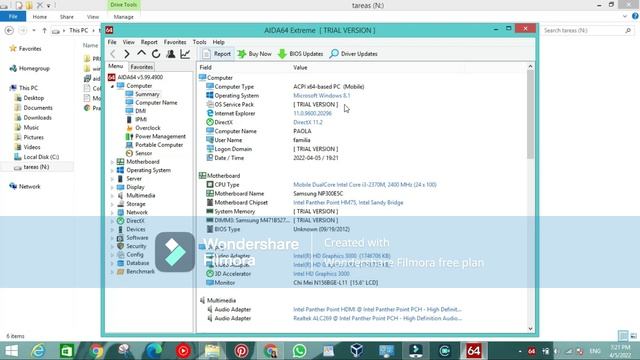Refresh the AIDA64 page
Viewport: 640px width, 360px height.
156,54
